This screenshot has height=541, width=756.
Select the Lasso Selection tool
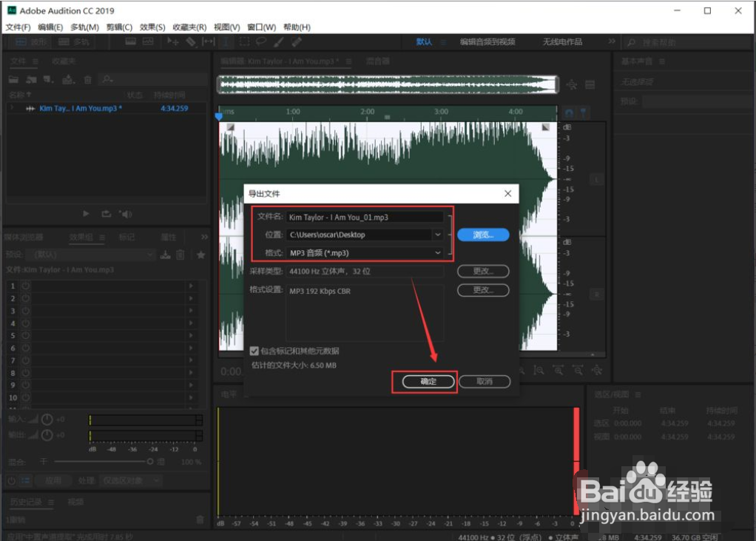261,42
